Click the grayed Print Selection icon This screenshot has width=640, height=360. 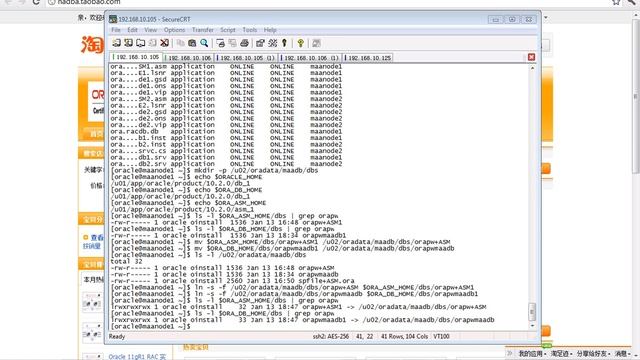[x=232, y=43]
